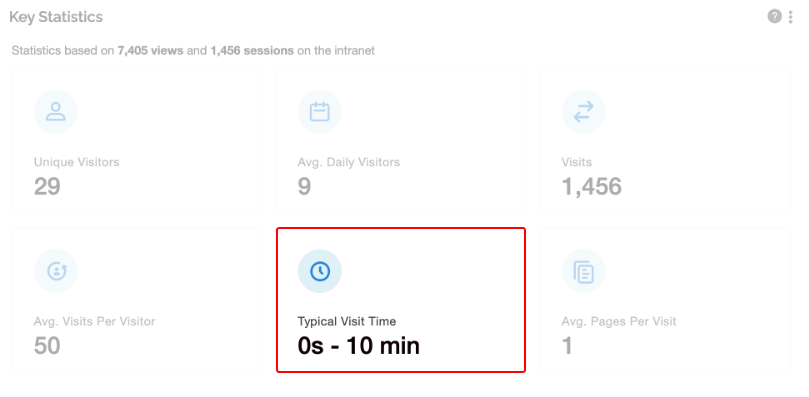This screenshot has height=397, width=809.
Task: Click the Unique Visitors person icon
Action: [x=56, y=112]
